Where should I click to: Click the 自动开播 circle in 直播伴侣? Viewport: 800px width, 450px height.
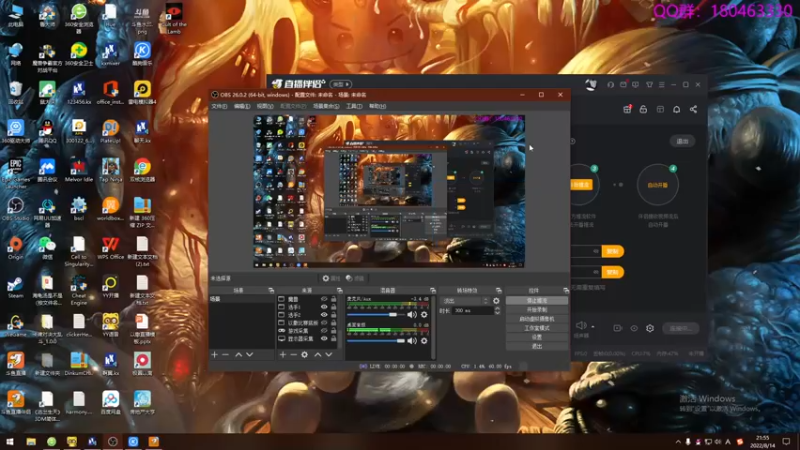[x=658, y=184]
